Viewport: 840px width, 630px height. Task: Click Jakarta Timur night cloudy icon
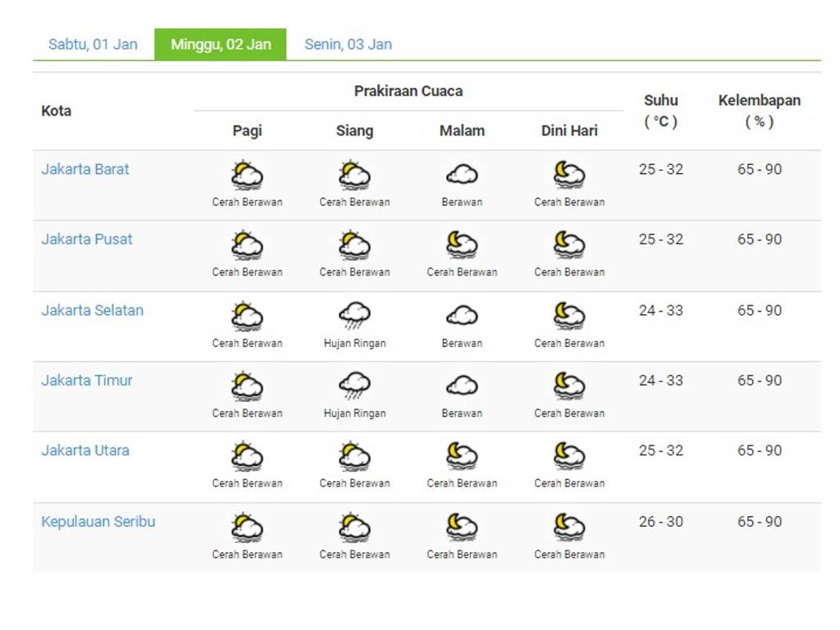(x=462, y=386)
